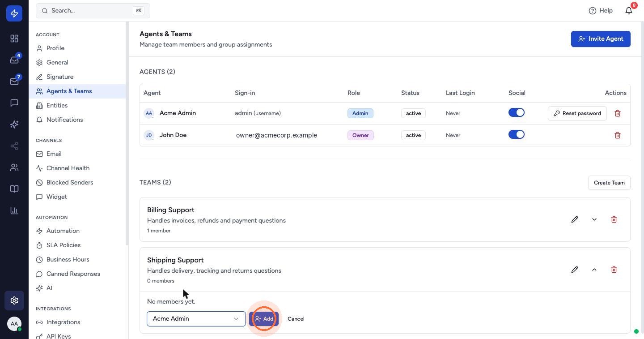644x339 pixels.
Task: Click Billing Support team title
Action: coord(171,210)
